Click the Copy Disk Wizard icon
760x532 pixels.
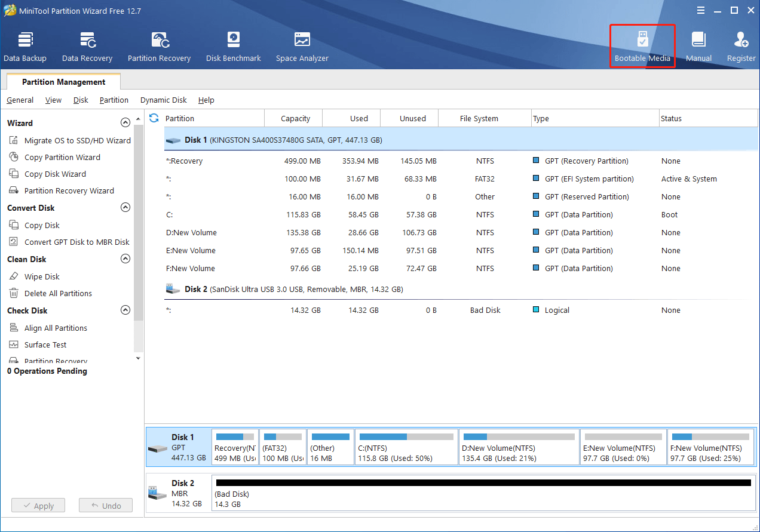[14, 174]
